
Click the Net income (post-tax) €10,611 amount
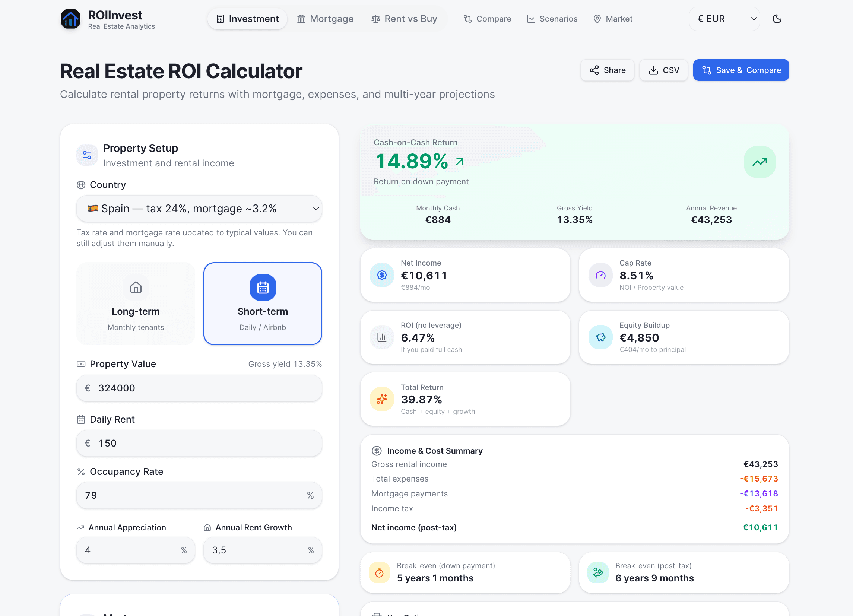tap(760, 527)
